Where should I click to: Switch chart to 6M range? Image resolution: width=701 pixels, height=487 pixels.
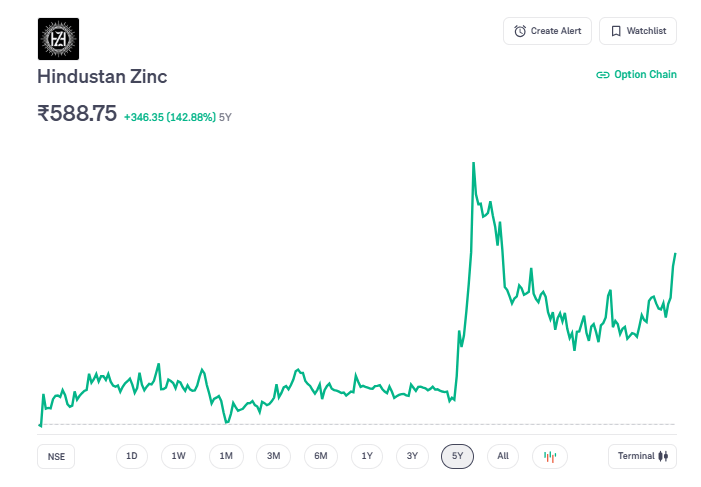(x=321, y=456)
